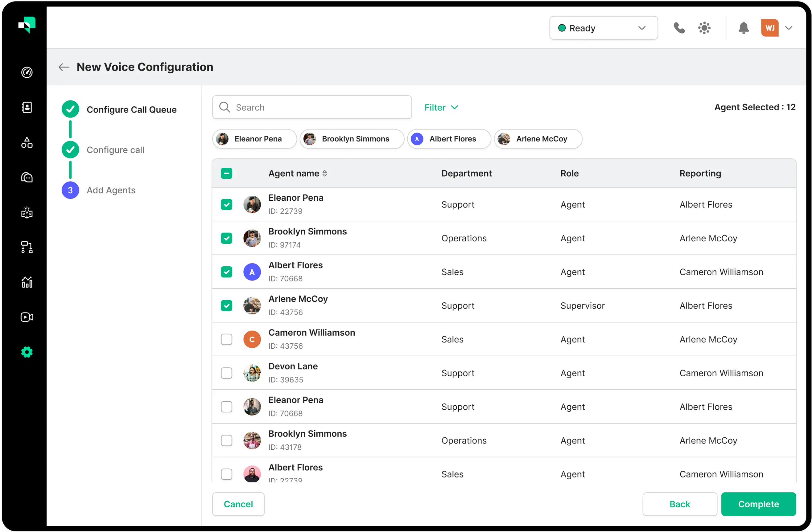812x532 pixels.
Task: Click the Arlene McCoy selected chip
Action: pos(538,139)
